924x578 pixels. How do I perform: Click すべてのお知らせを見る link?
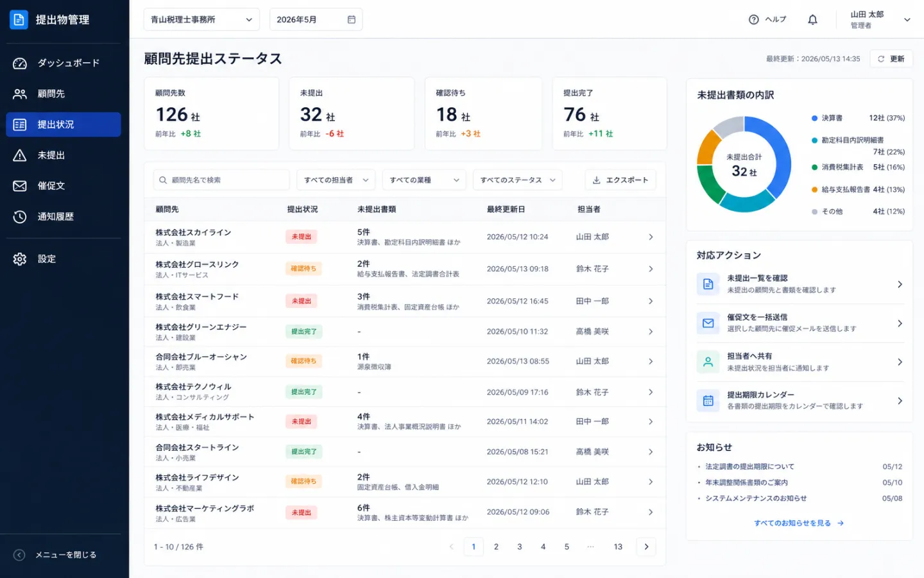pyautogui.click(x=799, y=523)
